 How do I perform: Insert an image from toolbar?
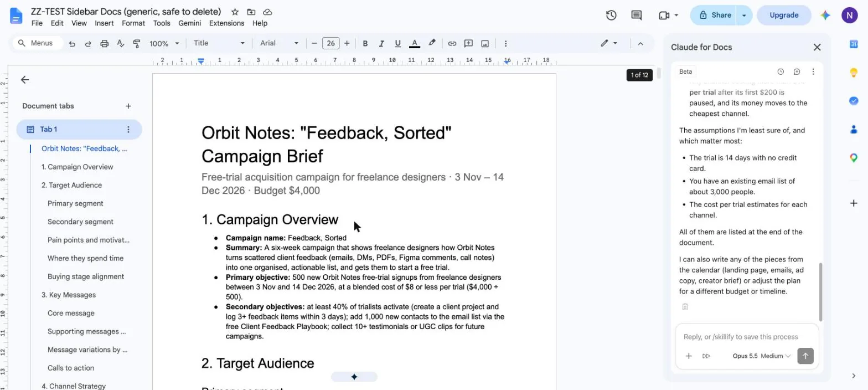pos(485,43)
